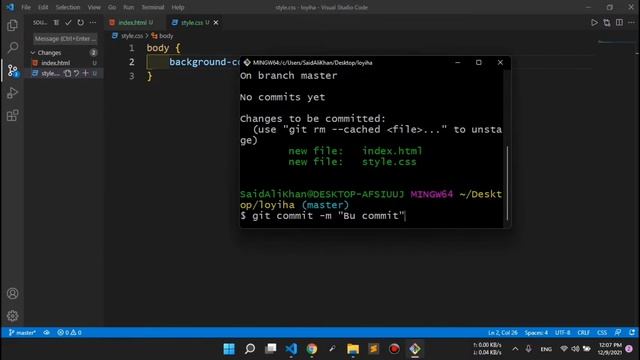
Task: Click Git Bash window title icon
Action: click(247, 62)
